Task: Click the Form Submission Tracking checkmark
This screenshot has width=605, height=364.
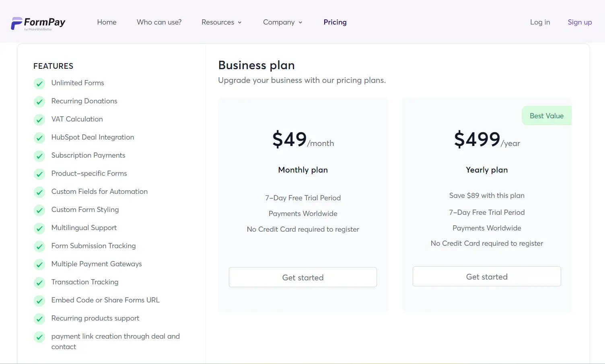Action: [39, 247]
